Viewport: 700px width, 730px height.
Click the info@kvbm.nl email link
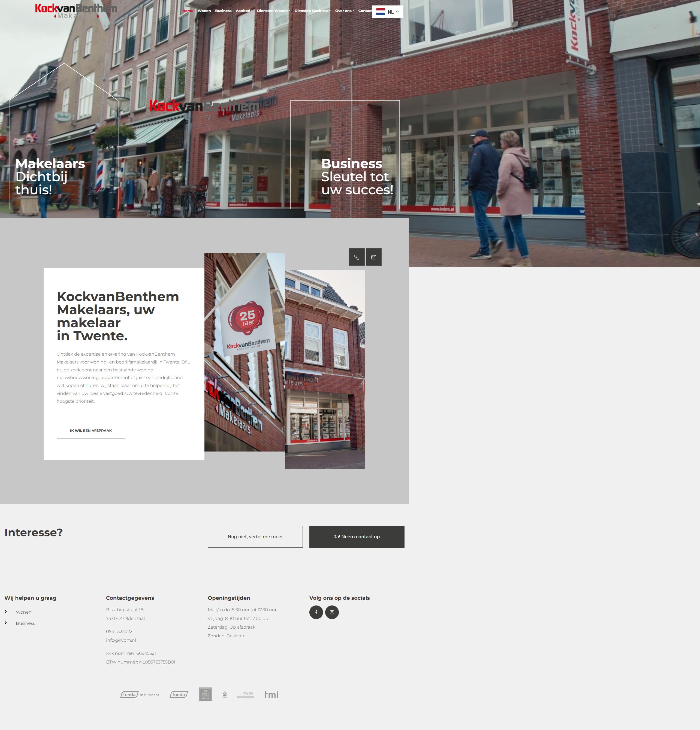pyautogui.click(x=121, y=640)
